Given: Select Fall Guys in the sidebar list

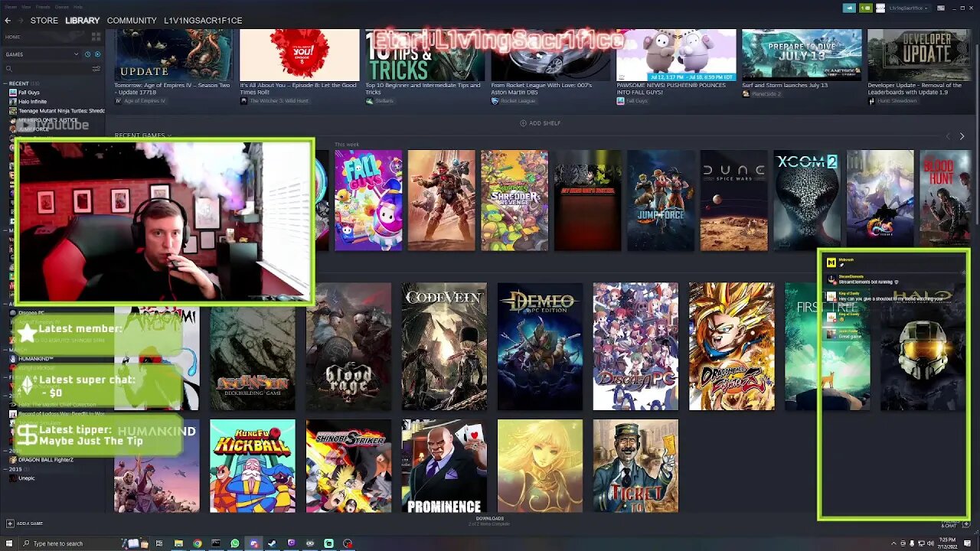Looking at the screenshot, I should coord(29,93).
